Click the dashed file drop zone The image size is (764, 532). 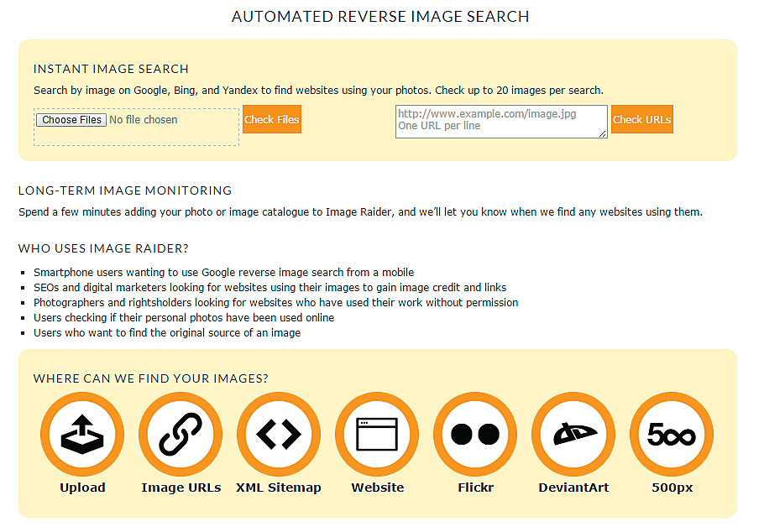click(136, 128)
